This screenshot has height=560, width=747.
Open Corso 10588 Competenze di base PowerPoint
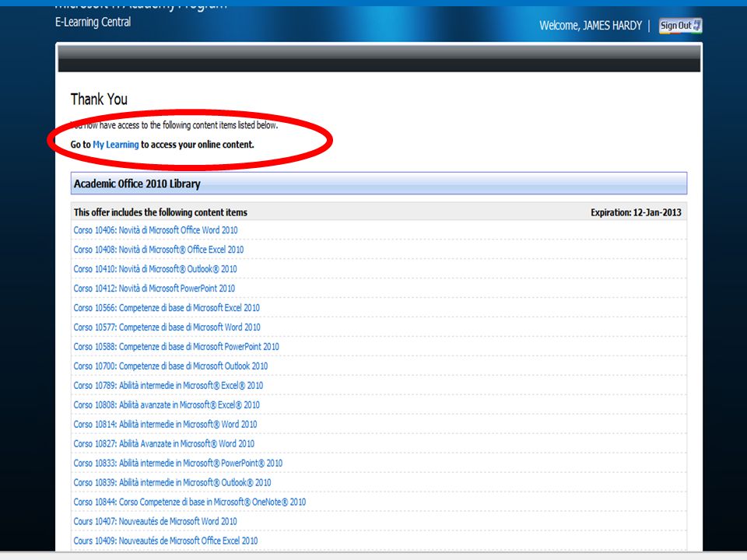[177, 347]
